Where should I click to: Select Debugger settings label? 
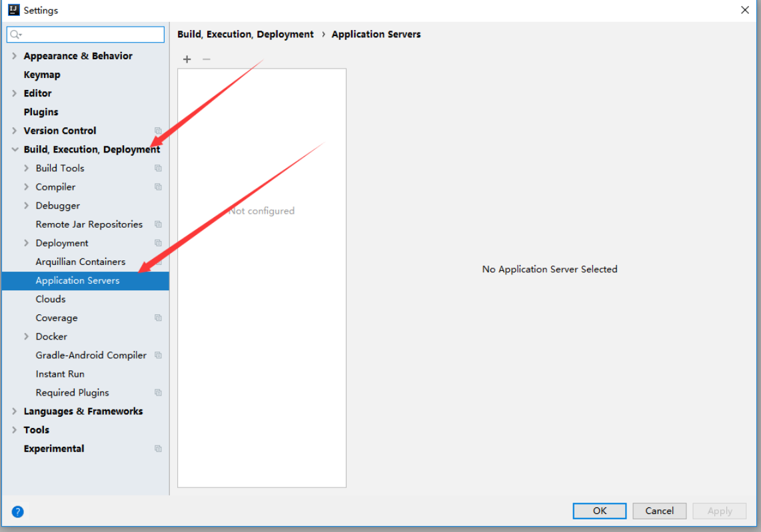pyautogui.click(x=58, y=206)
